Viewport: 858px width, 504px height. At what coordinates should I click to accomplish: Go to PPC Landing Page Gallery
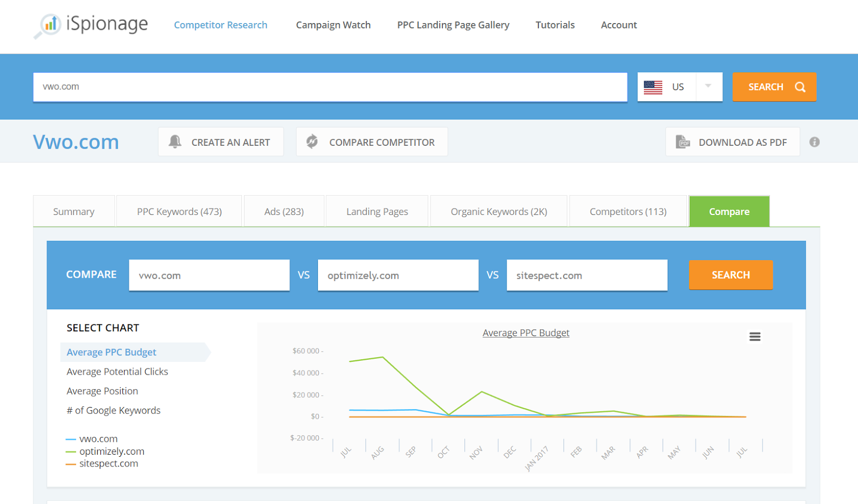point(453,25)
